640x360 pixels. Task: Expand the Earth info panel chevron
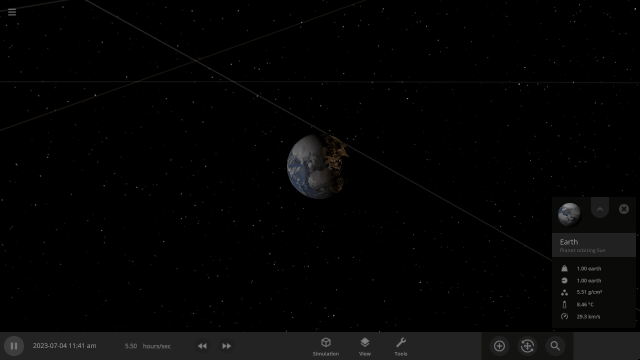click(600, 209)
